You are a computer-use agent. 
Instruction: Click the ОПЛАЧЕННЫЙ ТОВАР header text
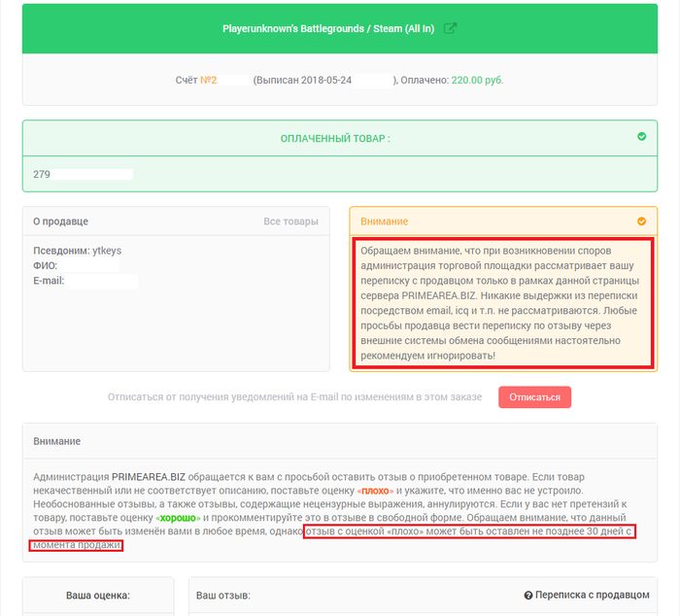335,138
